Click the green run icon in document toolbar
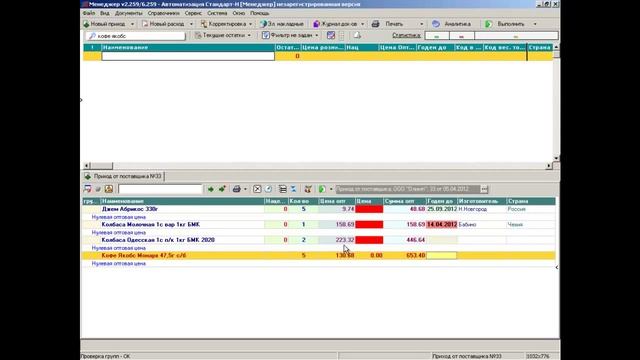640x360 pixels. (322, 189)
